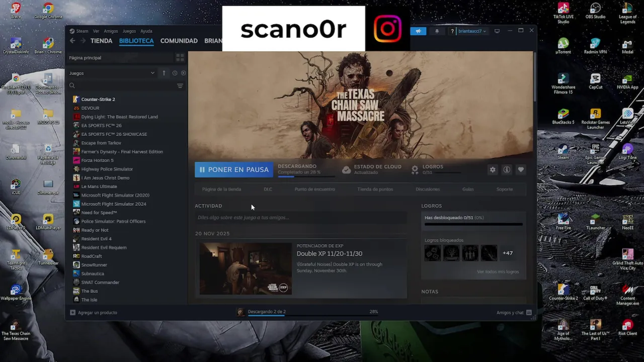The height and width of the screenshot is (362, 644).
Task: Select Forza Horizon 5 in library
Action: pyautogui.click(x=97, y=160)
